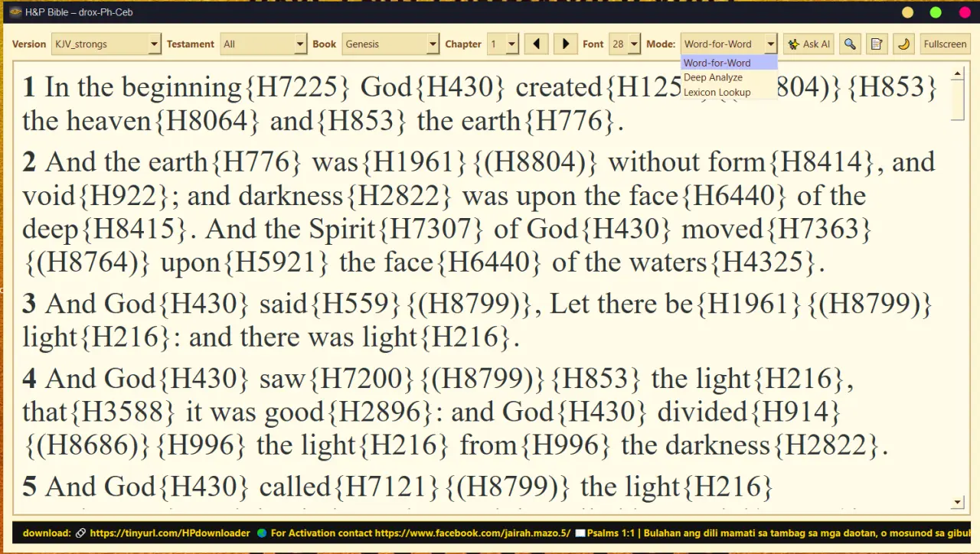Click Strong's tag {H4325} after waters
Viewport: 980px width, 554px height.
click(763, 263)
